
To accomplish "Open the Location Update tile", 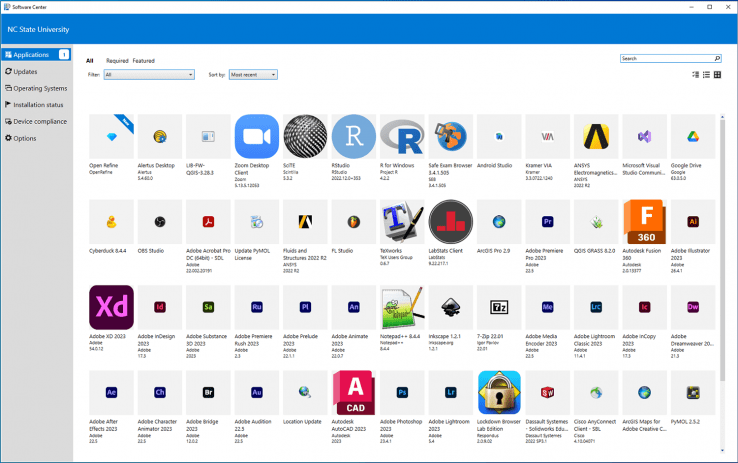I will coord(305,392).
